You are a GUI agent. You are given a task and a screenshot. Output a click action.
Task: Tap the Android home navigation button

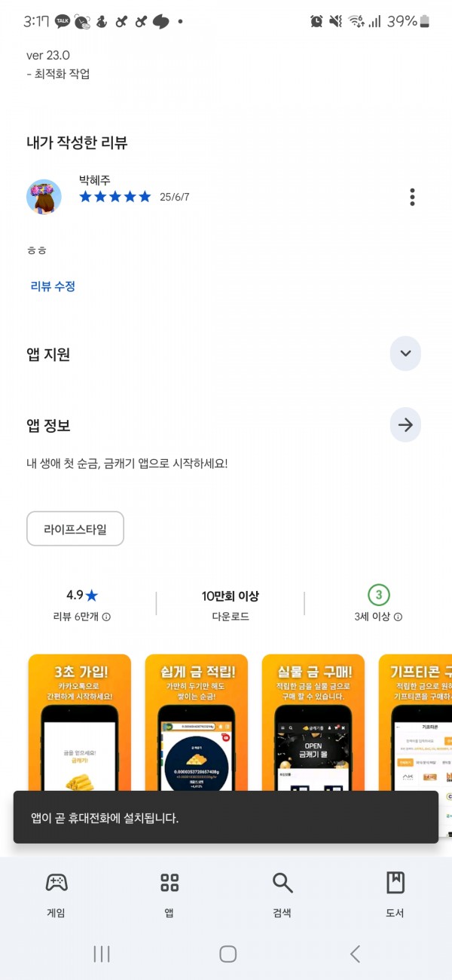point(228,954)
